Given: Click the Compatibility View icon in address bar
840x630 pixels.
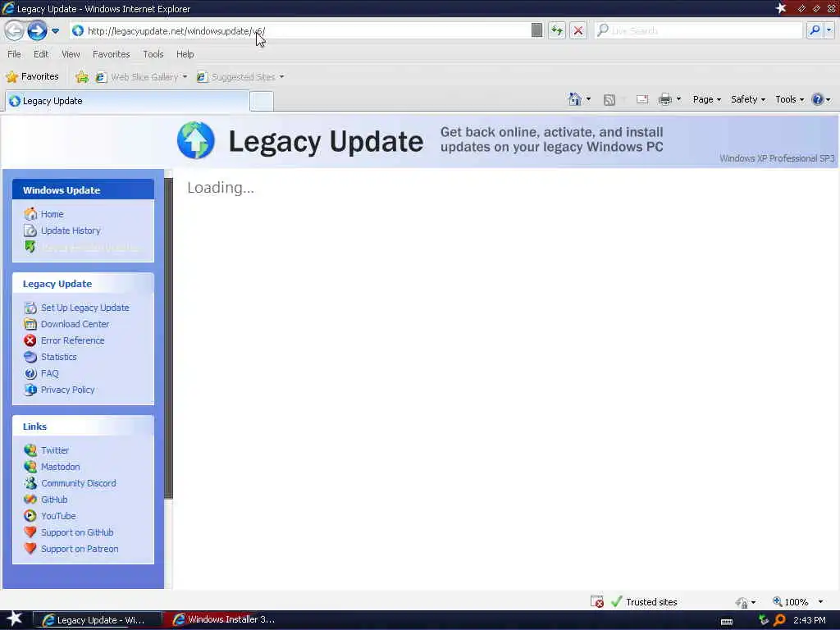Looking at the screenshot, I should [536, 30].
